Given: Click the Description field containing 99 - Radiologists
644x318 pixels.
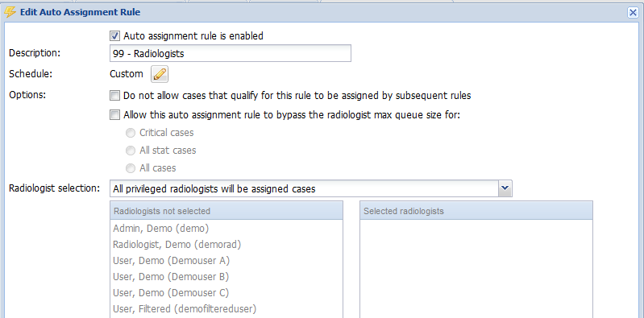Looking at the screenshot, I should (x=231, y=53).
